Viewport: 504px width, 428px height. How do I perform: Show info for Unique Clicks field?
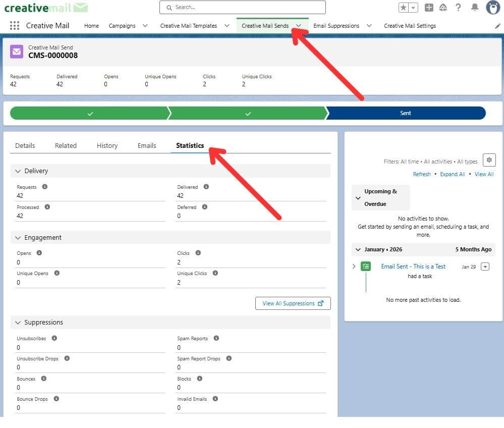click(215, 273)
